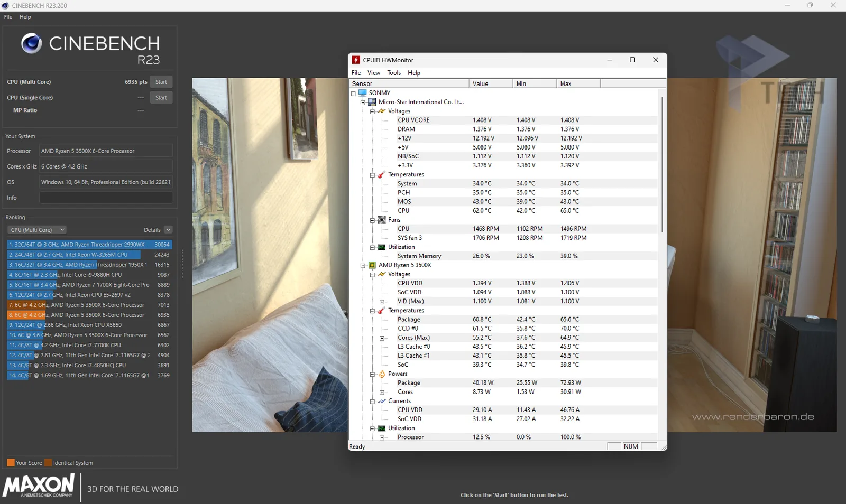Click the Micro-Star motherboard icon

372,102
